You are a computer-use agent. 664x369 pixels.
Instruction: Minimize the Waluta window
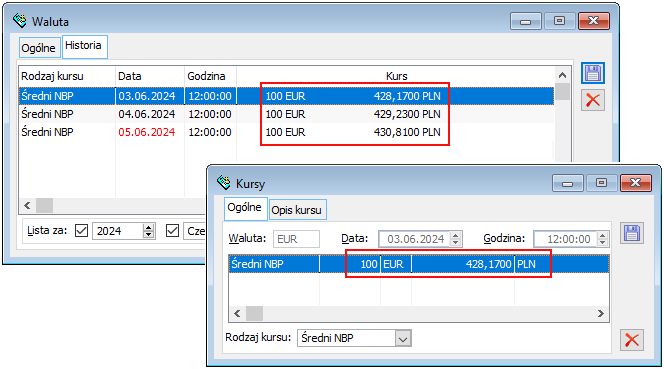point(526,21)
